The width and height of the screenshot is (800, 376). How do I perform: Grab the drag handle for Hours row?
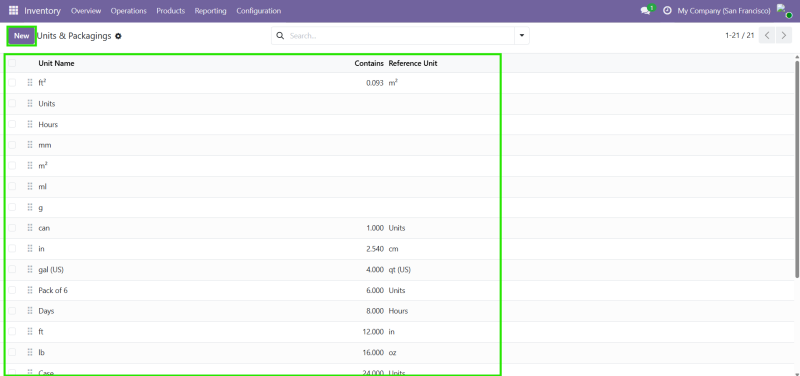tap(30, 124)
